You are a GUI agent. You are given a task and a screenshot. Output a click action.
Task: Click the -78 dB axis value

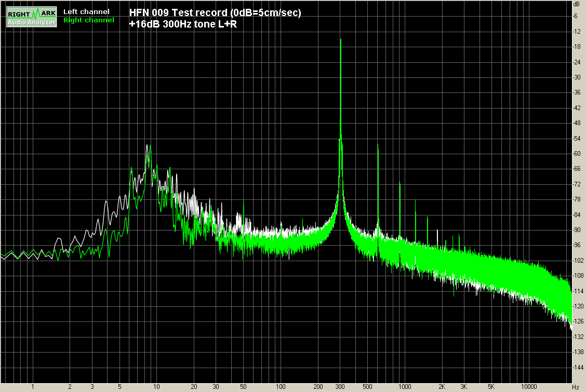point(577,199)
